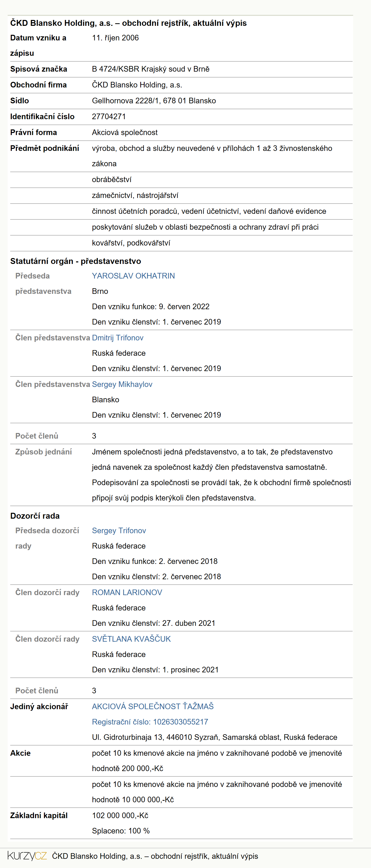371x868 pixels.
Task: Click the Spisová značka value B 4724/KSBR
Action: (150, 69)
